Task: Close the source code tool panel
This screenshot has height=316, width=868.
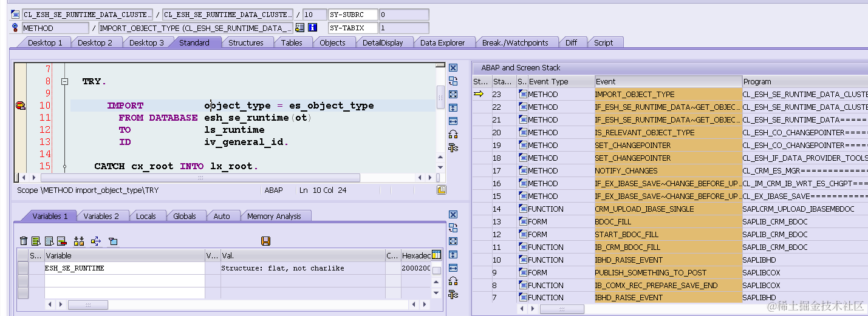Action: pyautogui.click(x=453, y=68)
